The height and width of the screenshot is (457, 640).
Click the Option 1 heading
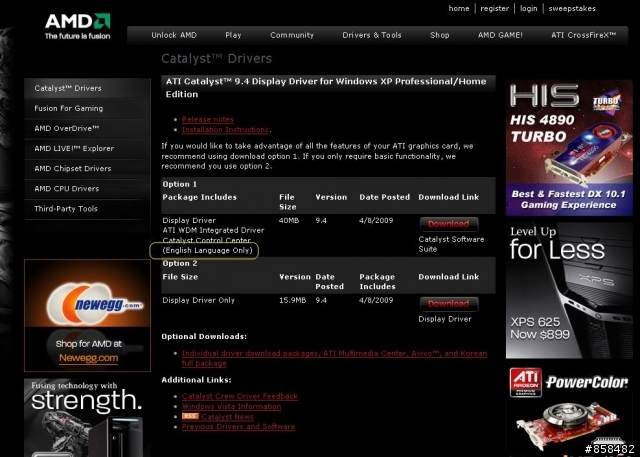180,184
